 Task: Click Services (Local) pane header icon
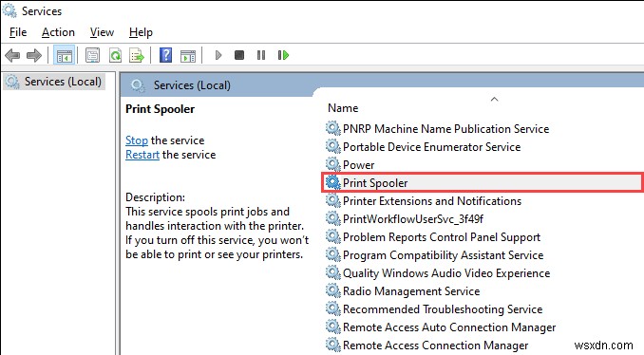click(x=138, y=85)
